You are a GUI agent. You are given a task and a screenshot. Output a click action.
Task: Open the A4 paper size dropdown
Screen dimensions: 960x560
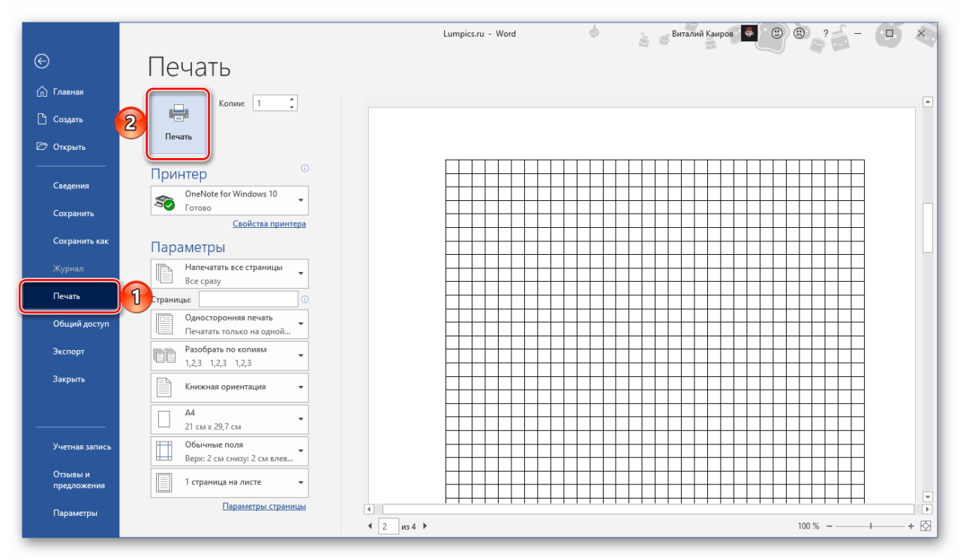(x=229, y=419)
